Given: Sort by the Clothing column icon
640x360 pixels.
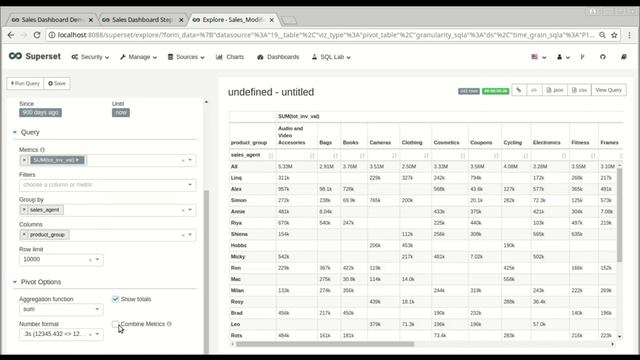Looking at the screenshot, I should point(426,156).
